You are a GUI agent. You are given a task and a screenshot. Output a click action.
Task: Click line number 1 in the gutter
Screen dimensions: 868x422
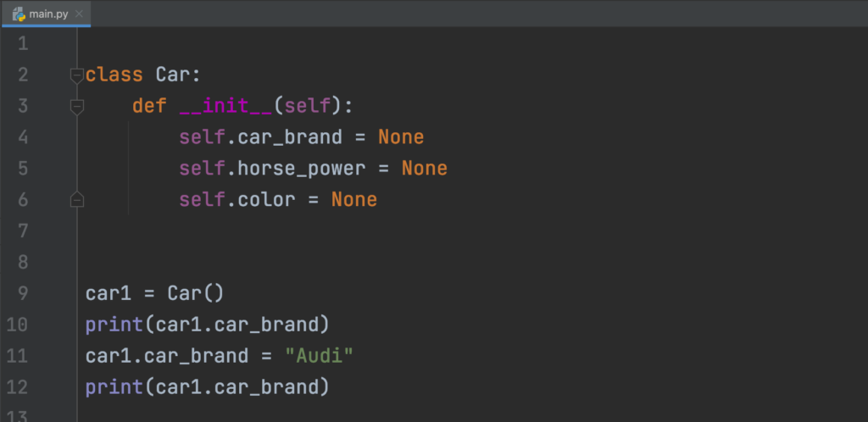pyautogui.click(x=23, y=44)
